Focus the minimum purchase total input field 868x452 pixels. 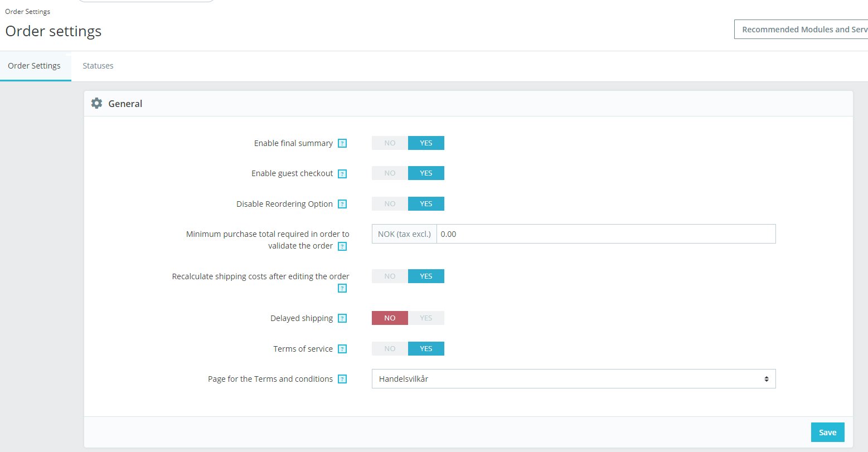click(606, 234)
